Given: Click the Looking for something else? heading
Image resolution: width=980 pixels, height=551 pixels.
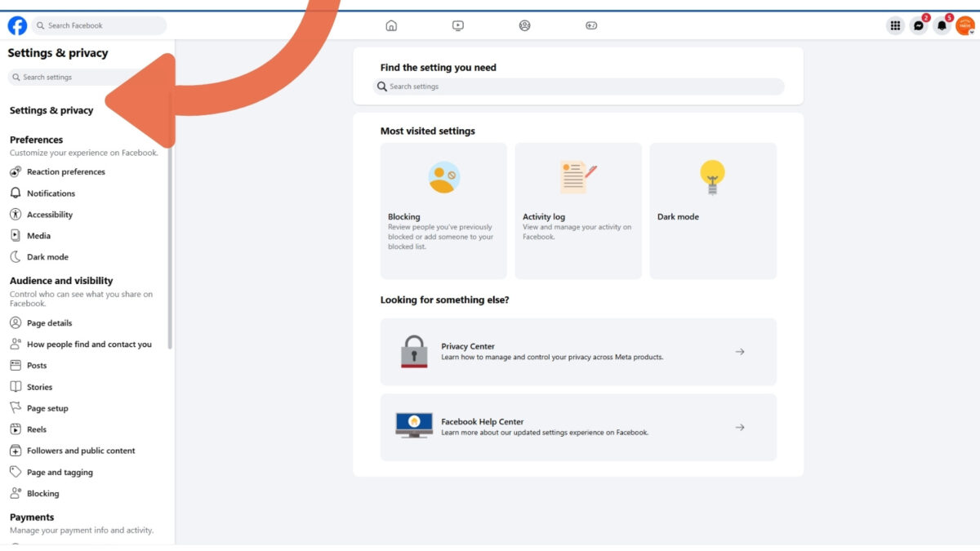Looking at the screenshot, I should 445,300.
